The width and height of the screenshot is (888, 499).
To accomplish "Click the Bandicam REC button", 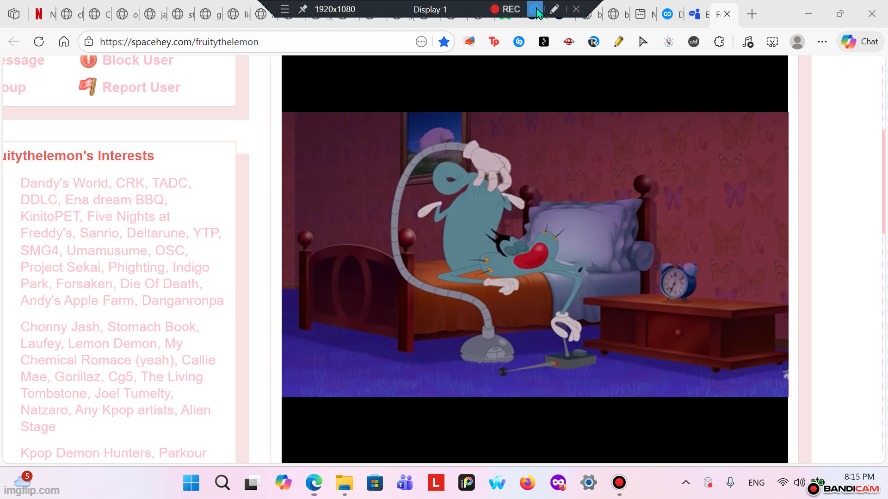I will tap(505, 9).
